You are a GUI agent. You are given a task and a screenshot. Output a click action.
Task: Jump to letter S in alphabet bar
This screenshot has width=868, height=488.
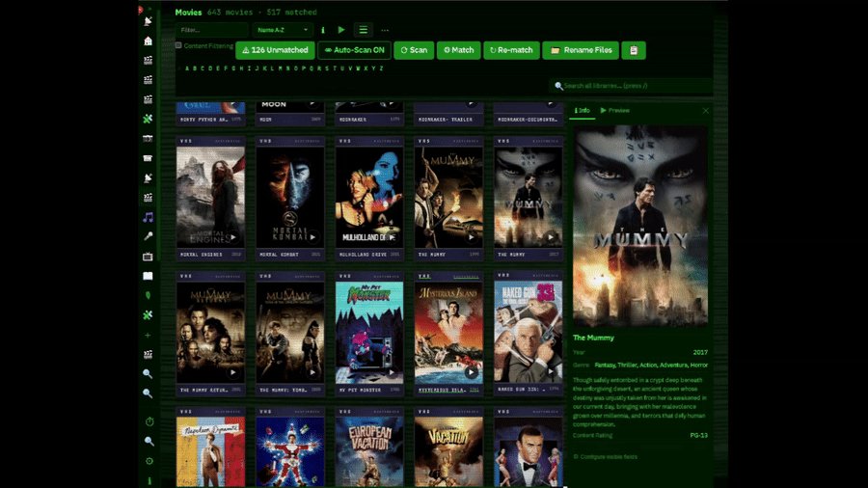point(327,68)
